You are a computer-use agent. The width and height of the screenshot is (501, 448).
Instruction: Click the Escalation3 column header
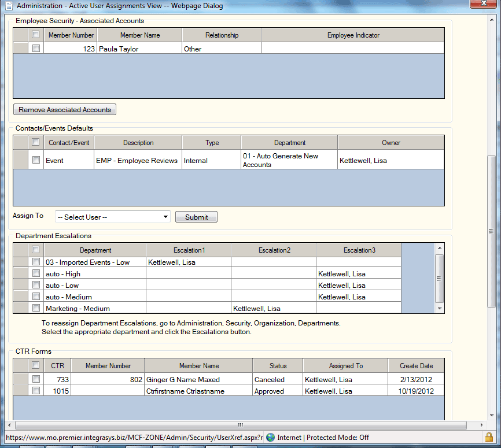pyautogui.click(x=359, y=250)
